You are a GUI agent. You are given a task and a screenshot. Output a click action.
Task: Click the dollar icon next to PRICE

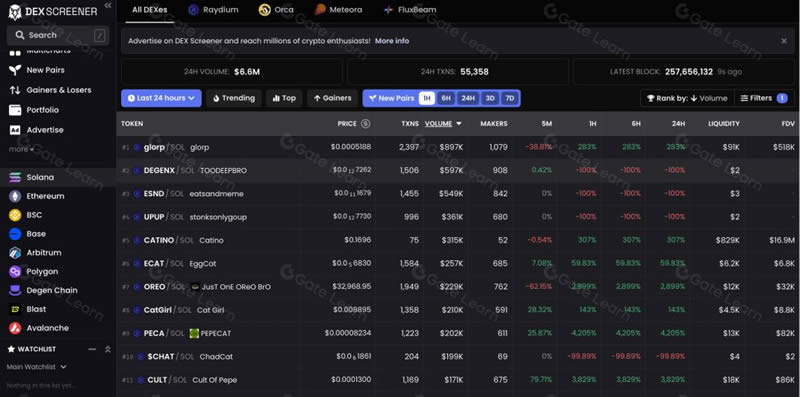pyautogui.click(x=365, y=123)
